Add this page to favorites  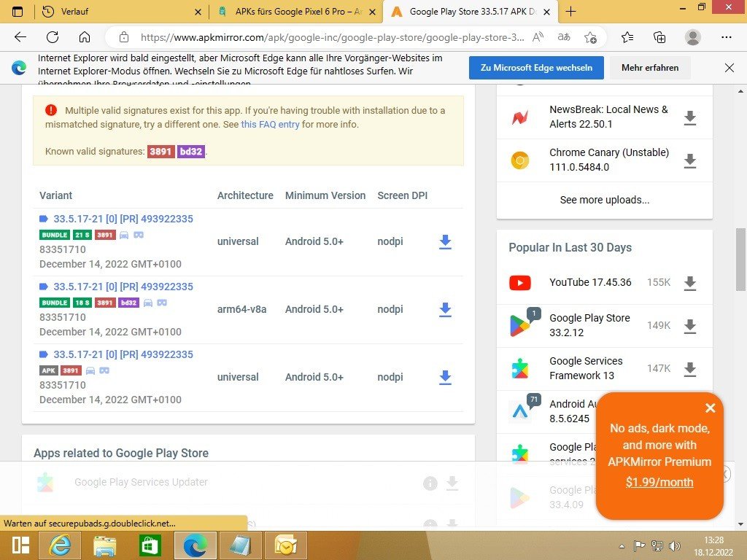590,37
